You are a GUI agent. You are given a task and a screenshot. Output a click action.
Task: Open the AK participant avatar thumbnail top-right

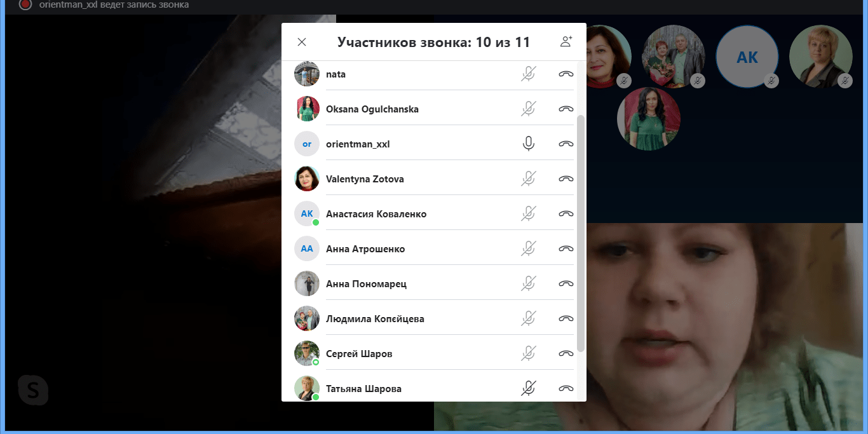747,57
